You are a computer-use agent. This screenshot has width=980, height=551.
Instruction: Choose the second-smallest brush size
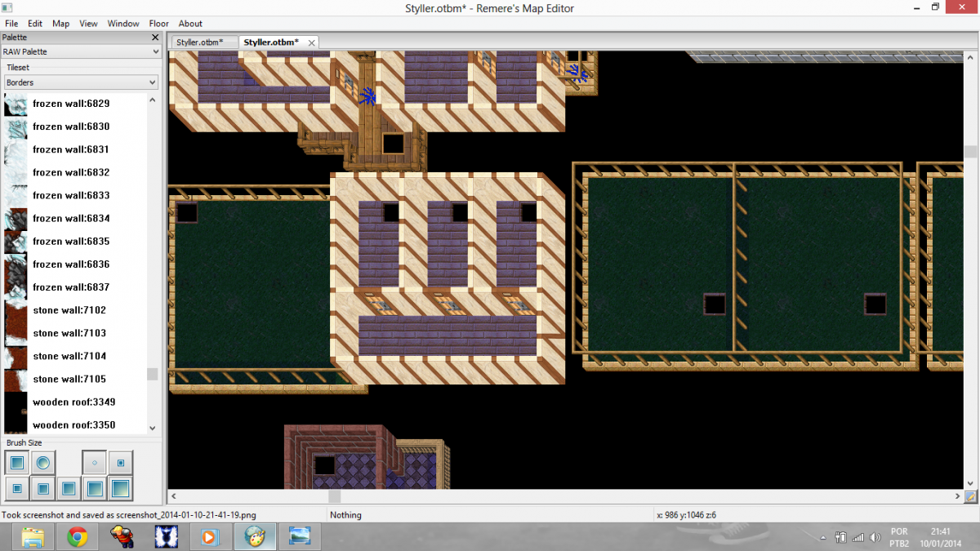click(121, 463)
